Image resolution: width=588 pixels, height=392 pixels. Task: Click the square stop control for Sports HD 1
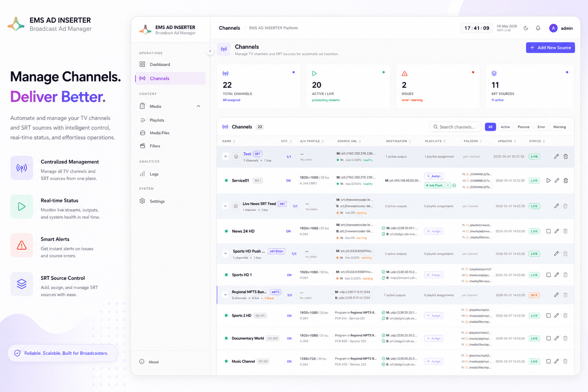548,275
